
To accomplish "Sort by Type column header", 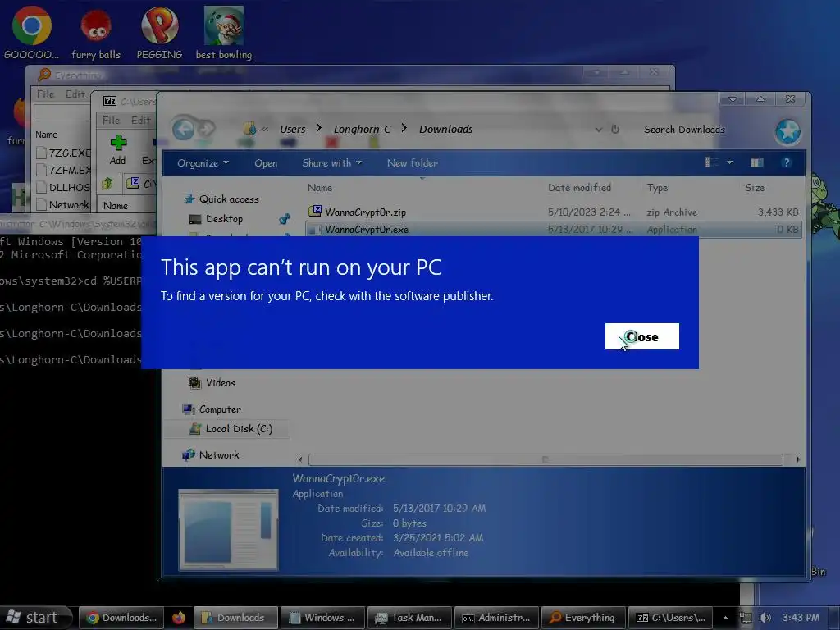I will tap(657, 188).
